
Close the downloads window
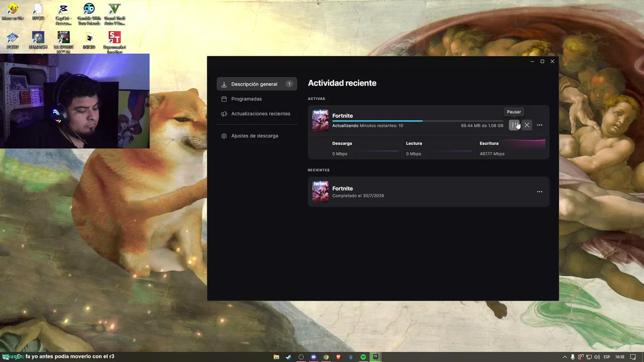(x=552, y=61)
